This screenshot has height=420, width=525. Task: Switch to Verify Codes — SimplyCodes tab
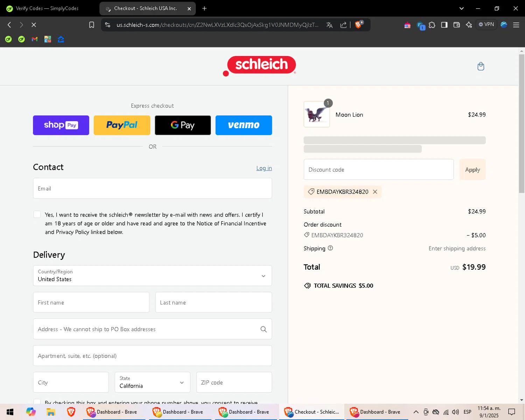click(48, 8)
